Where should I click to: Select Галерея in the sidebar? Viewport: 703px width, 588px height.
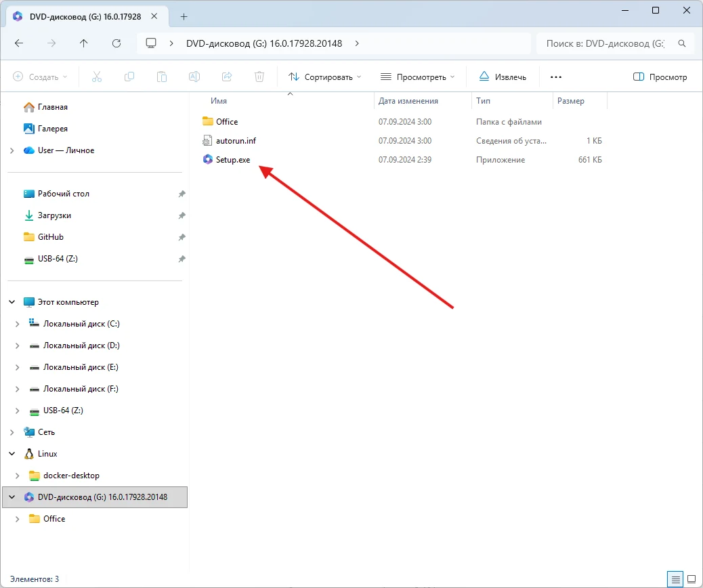[52, 129]
